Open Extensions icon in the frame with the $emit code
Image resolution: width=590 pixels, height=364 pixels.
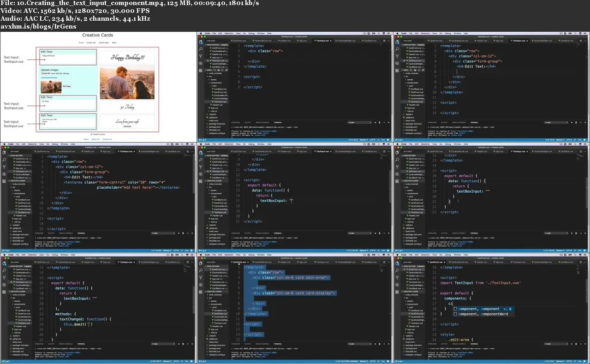(4, 292)
